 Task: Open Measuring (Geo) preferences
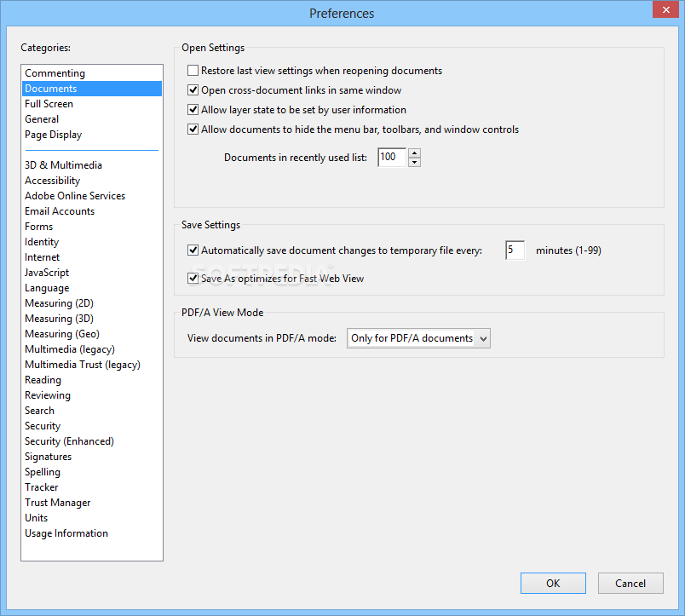click(92, 334)
